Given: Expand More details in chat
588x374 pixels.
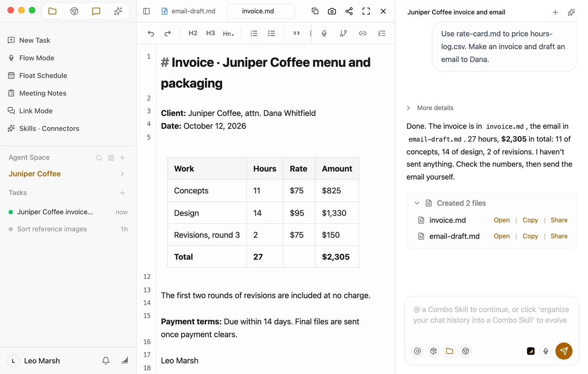Looking at the screenshot, I should pyautogui.click(x=430, y=108).
